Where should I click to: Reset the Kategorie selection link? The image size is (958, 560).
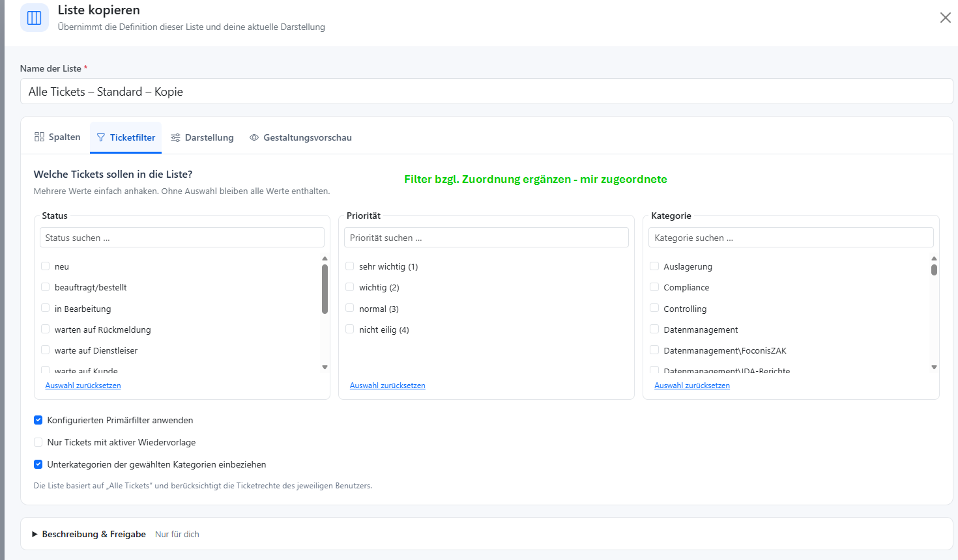pos(692,385)
